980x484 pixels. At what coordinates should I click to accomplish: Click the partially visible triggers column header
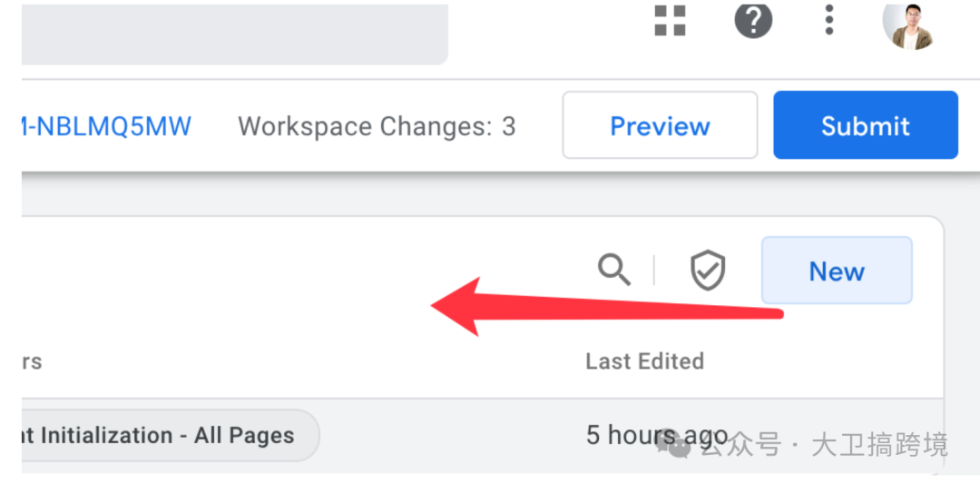point(31,361)
